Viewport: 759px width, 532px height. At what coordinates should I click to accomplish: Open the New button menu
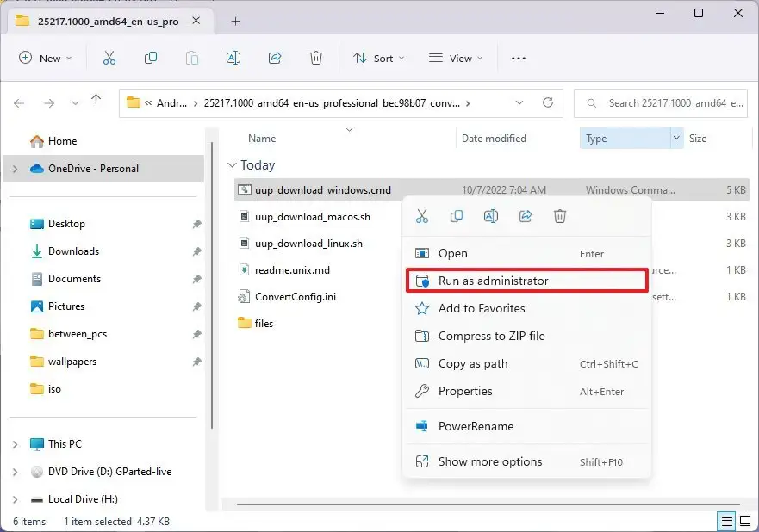(47, 58)
